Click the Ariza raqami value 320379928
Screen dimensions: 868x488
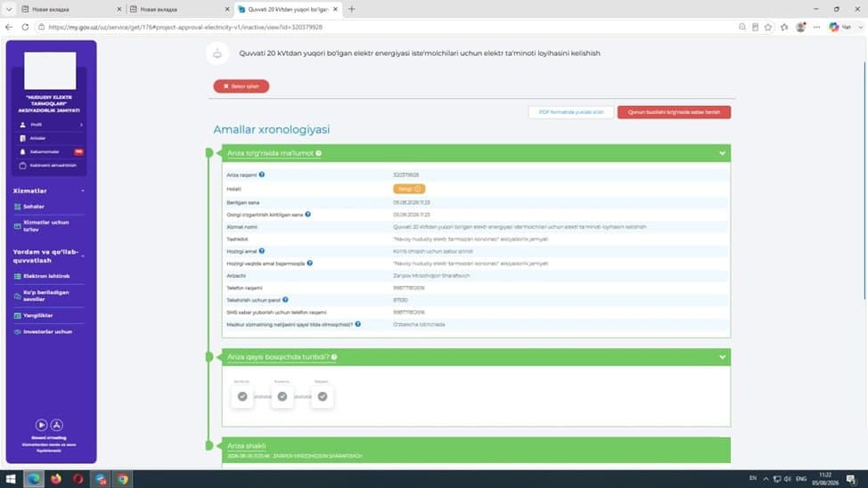pos(405,175)
